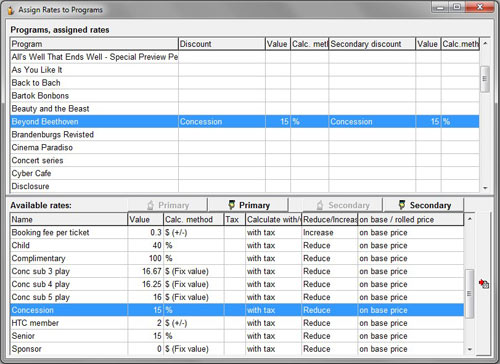Click down arrow of available rates scrollbar
The height and width of the screenshot is (364, 500).
[470, 349]
